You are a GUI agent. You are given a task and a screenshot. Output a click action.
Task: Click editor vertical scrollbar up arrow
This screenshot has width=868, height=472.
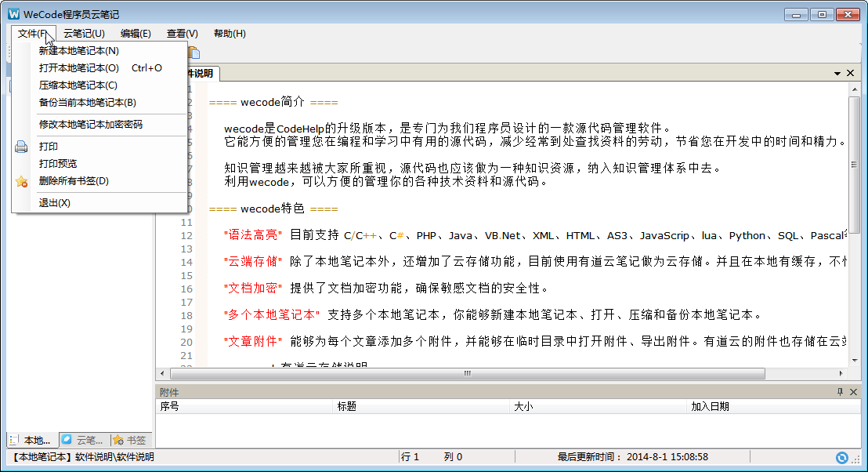click(855, 89)
